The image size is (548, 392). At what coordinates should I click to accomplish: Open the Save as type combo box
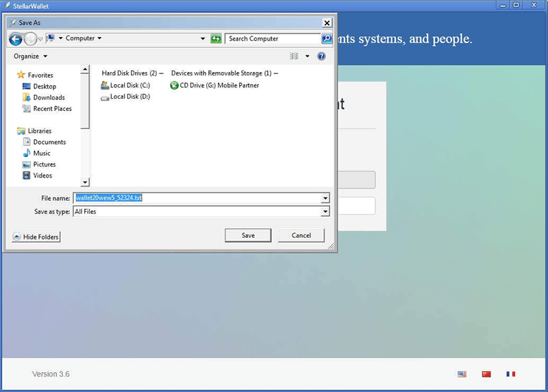click(x=201, y=212)
